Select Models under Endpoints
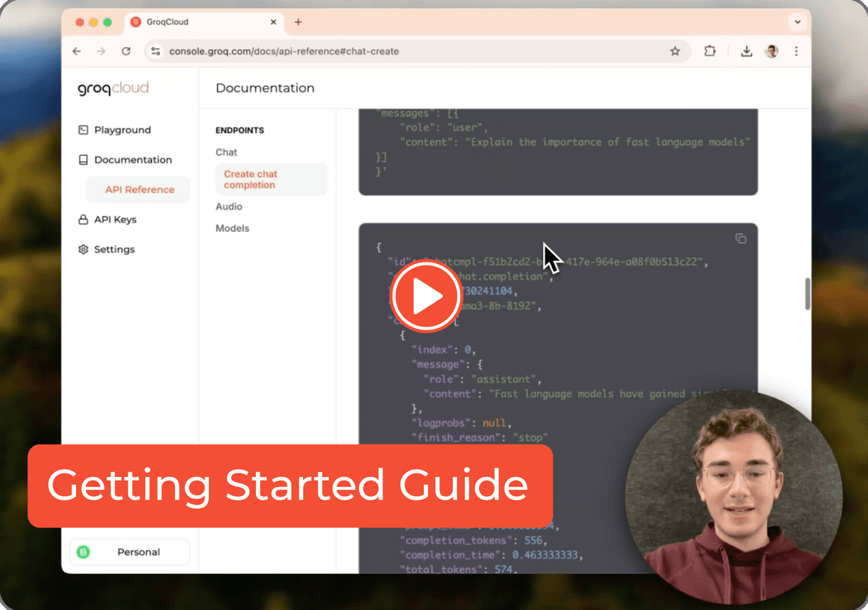 pos(232,228)
